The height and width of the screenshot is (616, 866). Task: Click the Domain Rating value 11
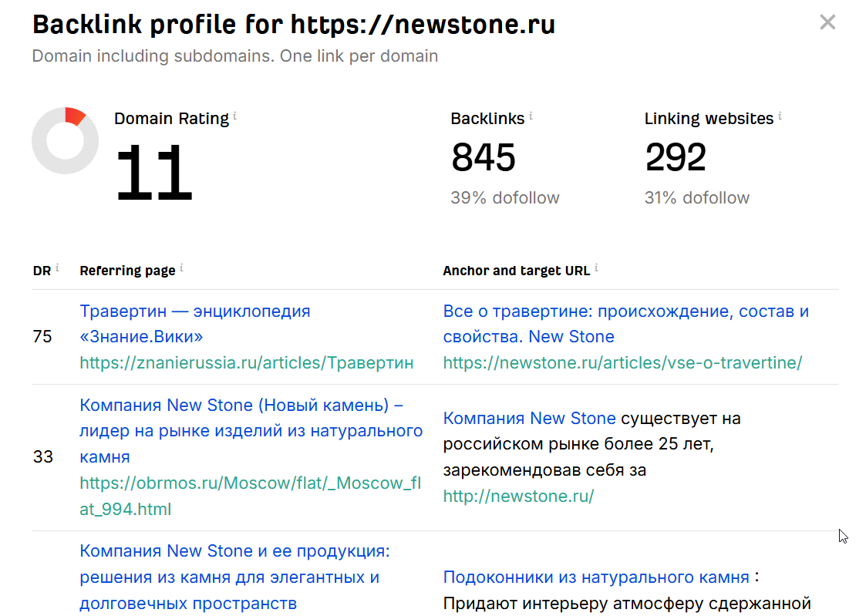154,172
